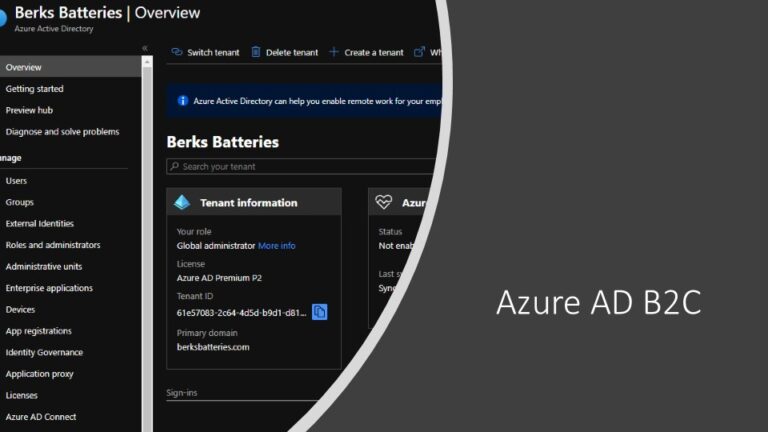Collapse the sidebar with the double chevron
The width and height of the screenshot is (768, 432).
coord(145,48)
